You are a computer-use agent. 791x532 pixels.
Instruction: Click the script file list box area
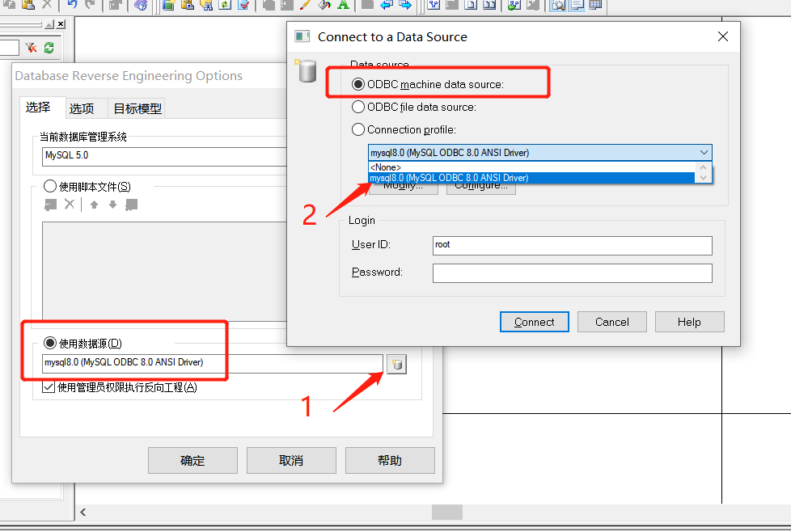coord(165,272)
